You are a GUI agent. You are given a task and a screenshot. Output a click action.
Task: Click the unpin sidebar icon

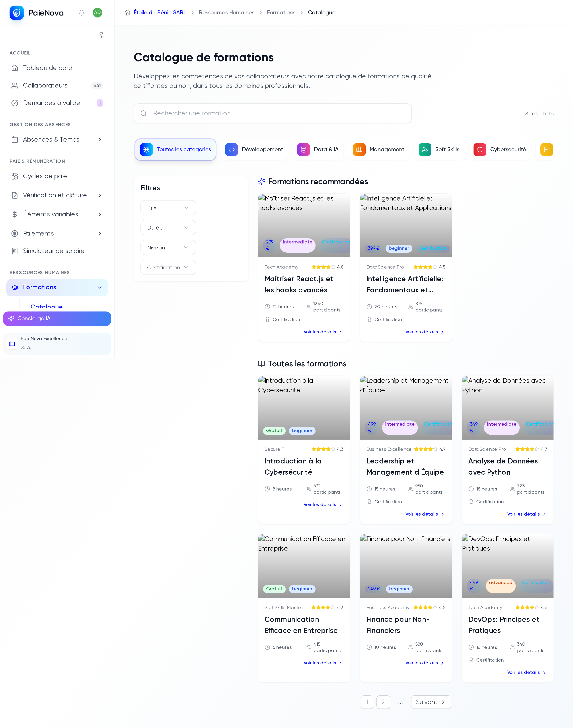coord(101,35)
